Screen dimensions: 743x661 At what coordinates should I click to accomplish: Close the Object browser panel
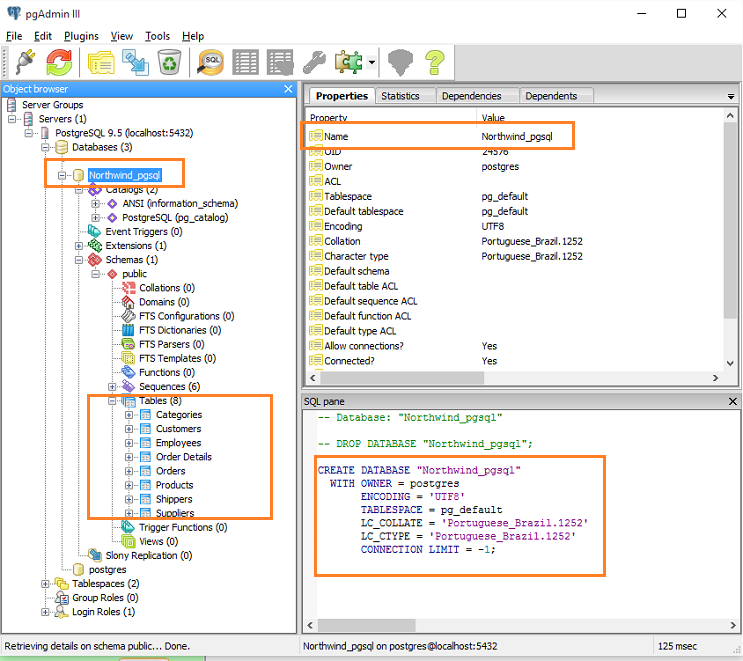pos(288,89)
